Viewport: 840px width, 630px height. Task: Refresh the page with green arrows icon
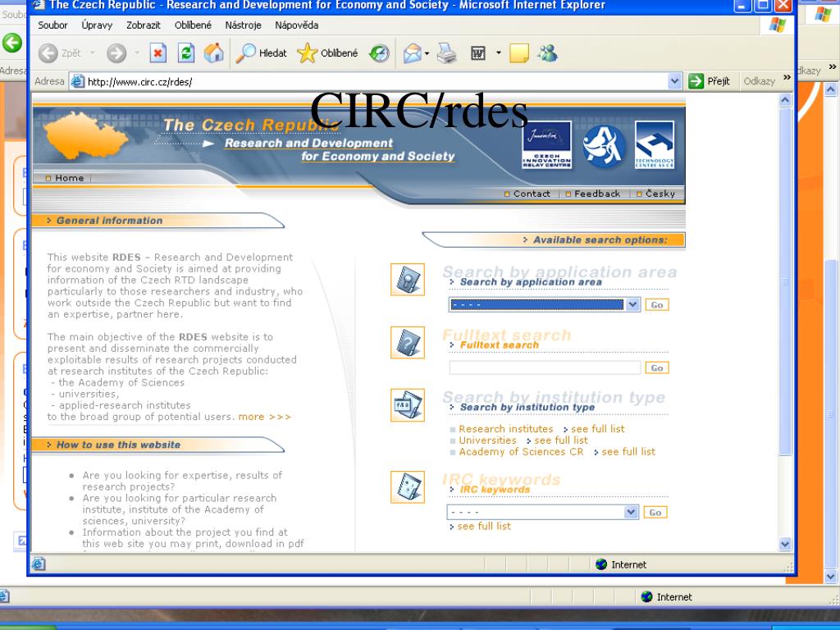tap(186, 53)
